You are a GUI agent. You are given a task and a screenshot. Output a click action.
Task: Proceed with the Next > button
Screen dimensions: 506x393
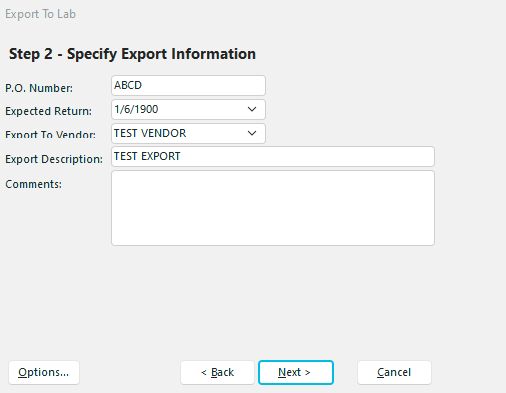click(296, 372)
